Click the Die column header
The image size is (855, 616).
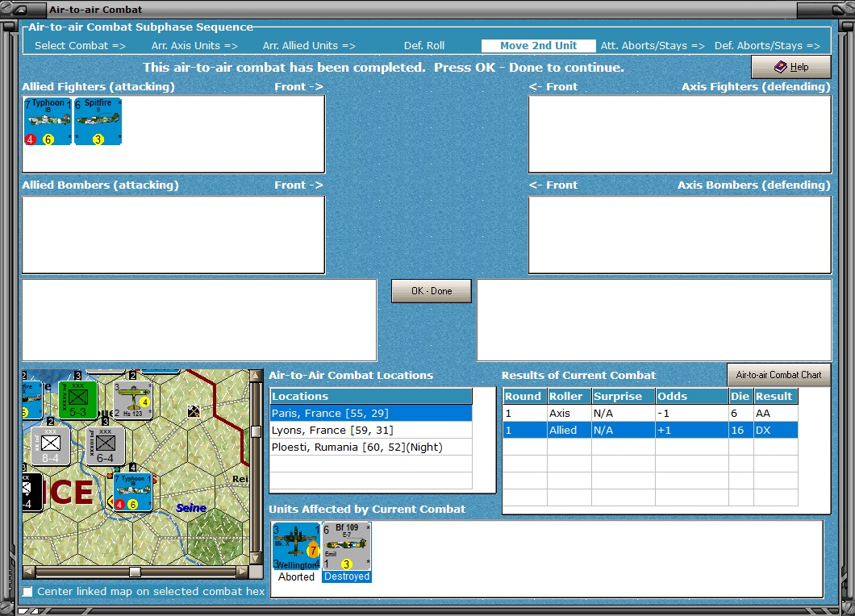coord(741,397)
